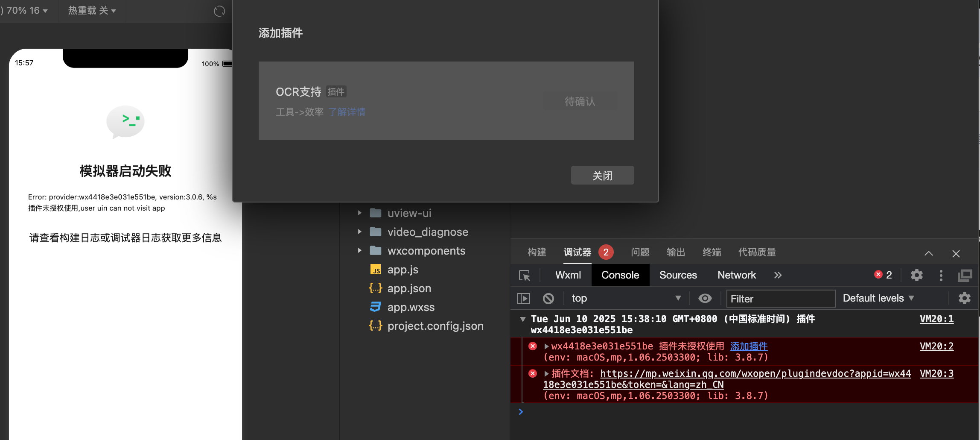The width and height of the screenshot is (980, 440).
Task: Open the plugindevdoc URL link
Action: pyautogui.click(x=727, y=379)
